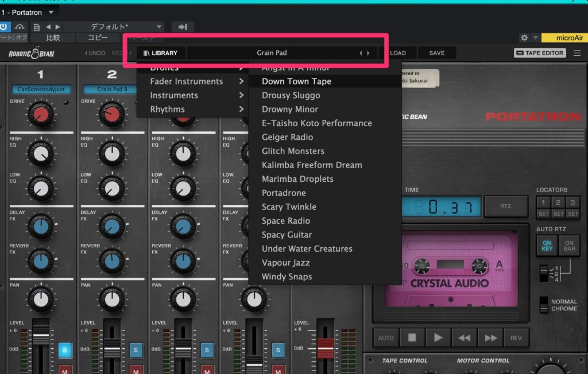This screenshot has height=374, width=588.
Task: Open the Tape Editor
Action: [540, 53]
